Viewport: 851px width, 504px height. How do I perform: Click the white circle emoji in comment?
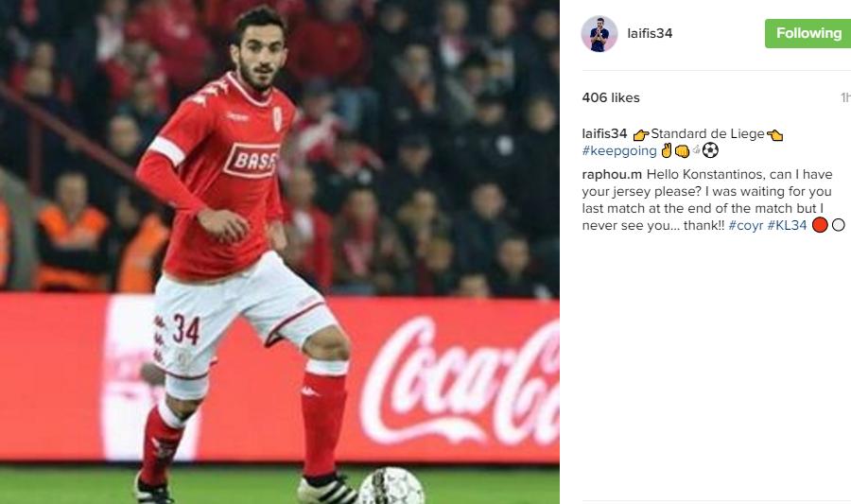(838, 225)
